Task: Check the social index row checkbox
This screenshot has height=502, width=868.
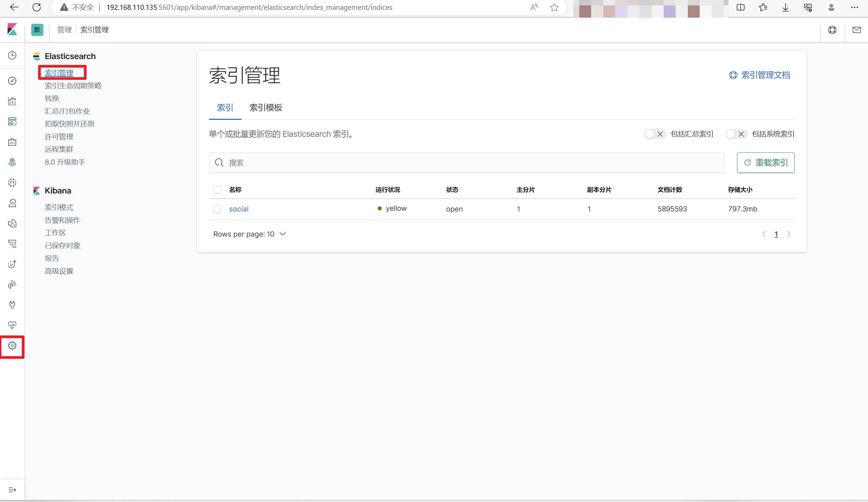Action: pyautogui.click(x=217, y=209)
